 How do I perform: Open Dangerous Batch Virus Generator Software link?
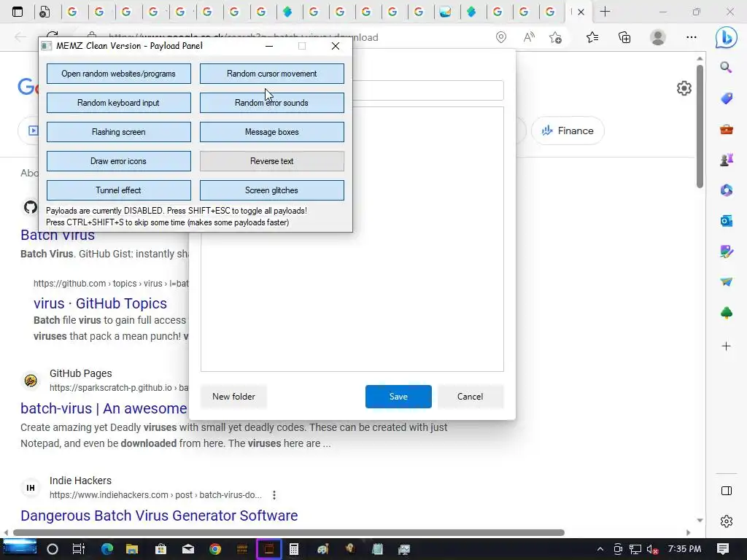tap(159, 516)
